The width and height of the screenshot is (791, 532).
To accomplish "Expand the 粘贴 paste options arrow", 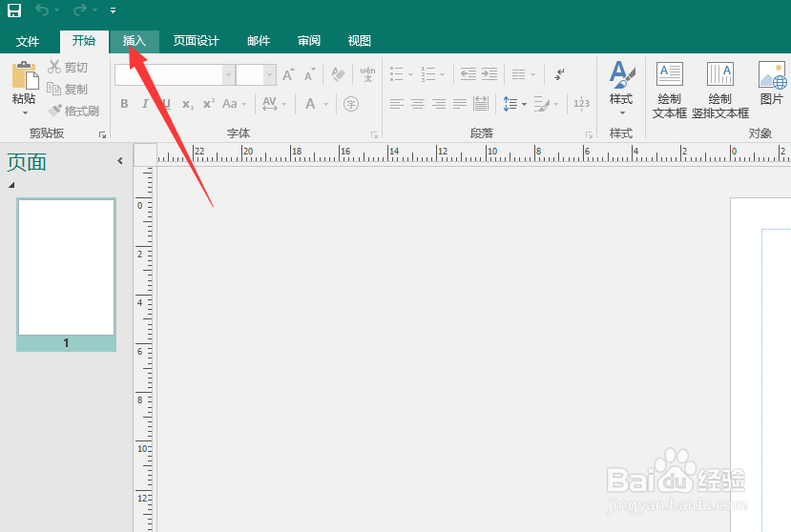I will coord(25,113).
